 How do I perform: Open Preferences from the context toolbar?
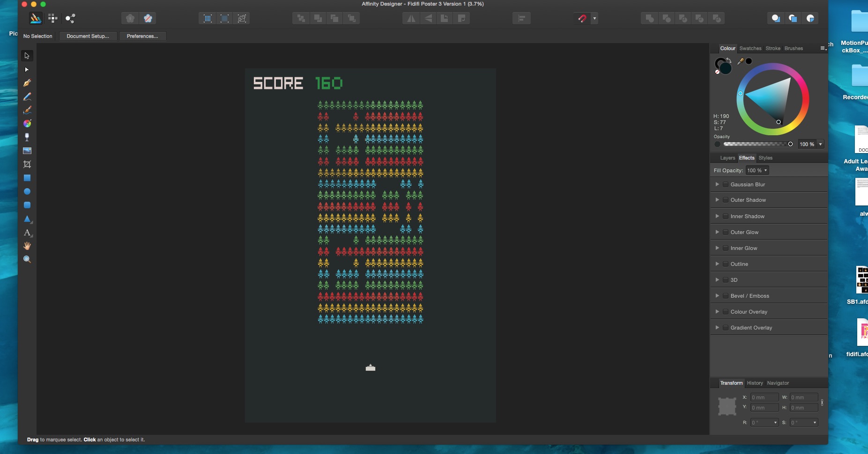pyautogui.click(x=142, y=36)
